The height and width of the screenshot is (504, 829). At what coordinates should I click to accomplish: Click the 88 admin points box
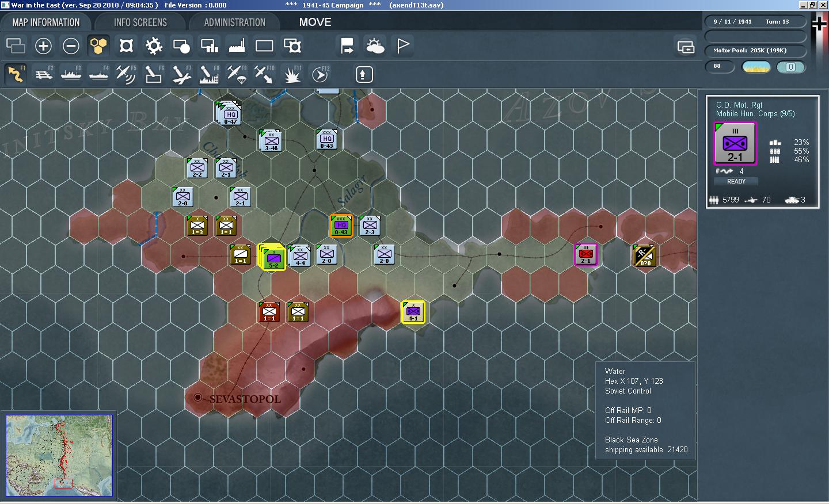(x=720, y=66)
